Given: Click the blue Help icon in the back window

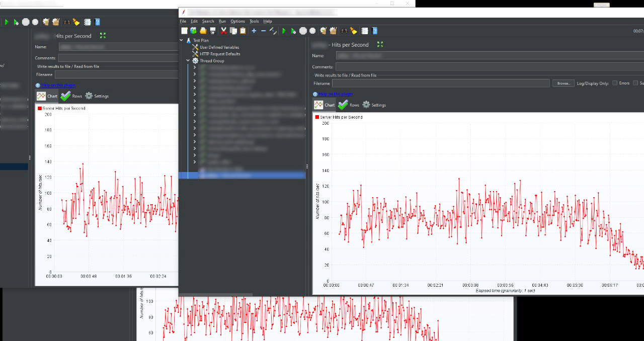Looking at the screenshot, I should click(x=97, y=22).
